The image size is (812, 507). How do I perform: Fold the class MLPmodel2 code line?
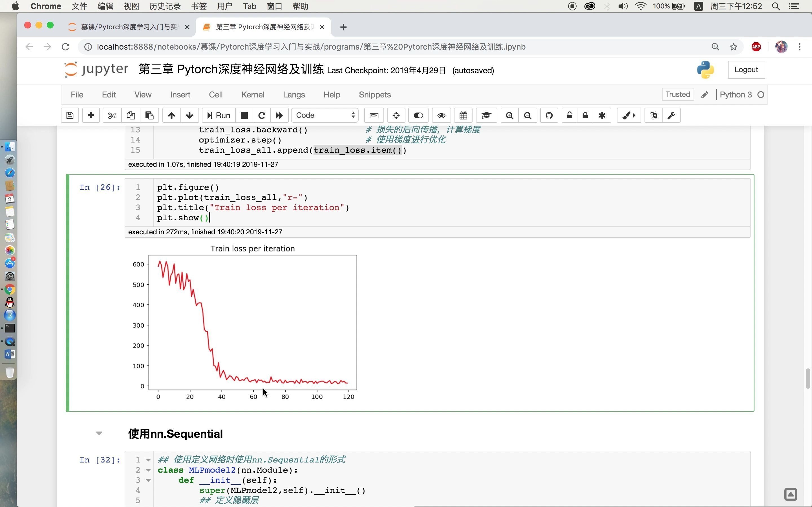148,470
